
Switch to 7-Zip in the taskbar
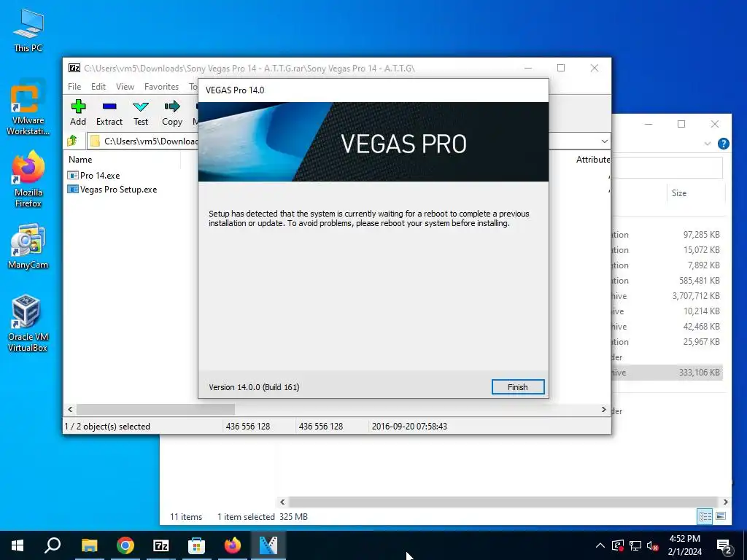(161, 545)
